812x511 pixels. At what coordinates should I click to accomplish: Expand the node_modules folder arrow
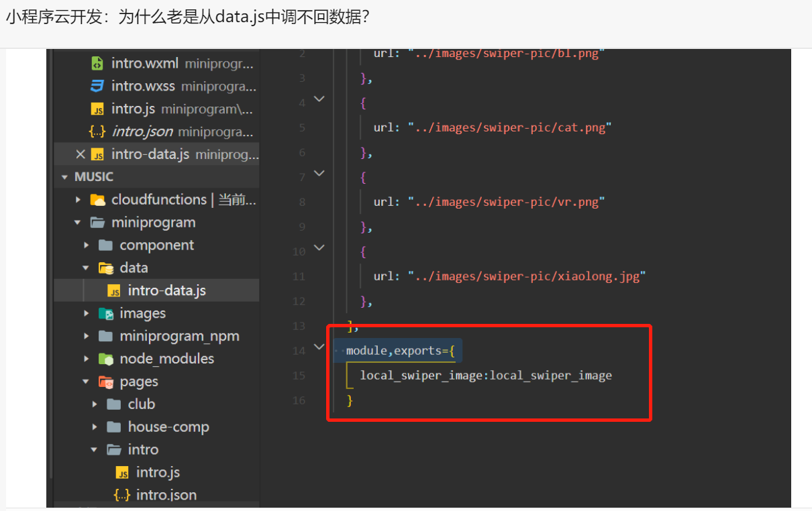(x=86, y=359)
